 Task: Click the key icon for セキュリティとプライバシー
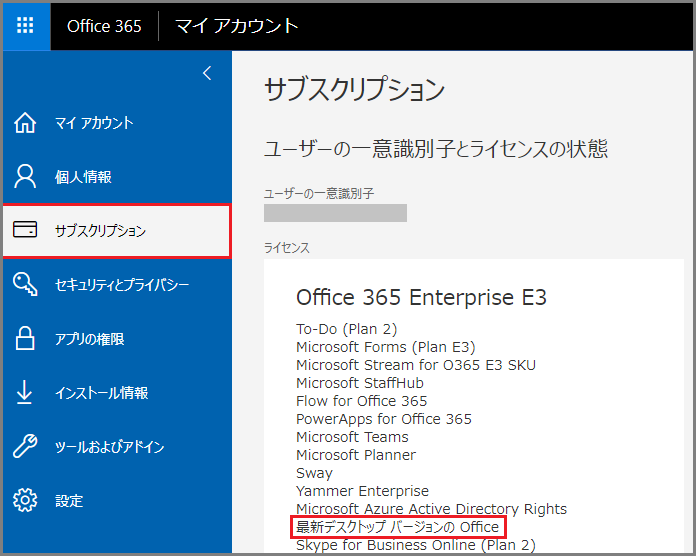click(25, 284)
